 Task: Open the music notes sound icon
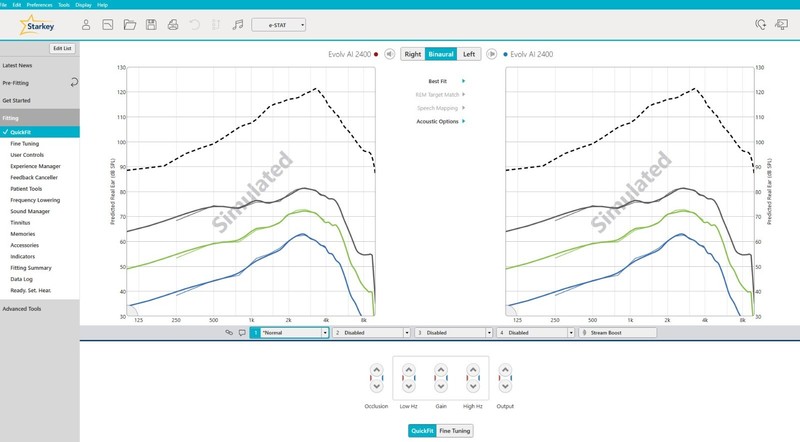[x=238, y=24]
